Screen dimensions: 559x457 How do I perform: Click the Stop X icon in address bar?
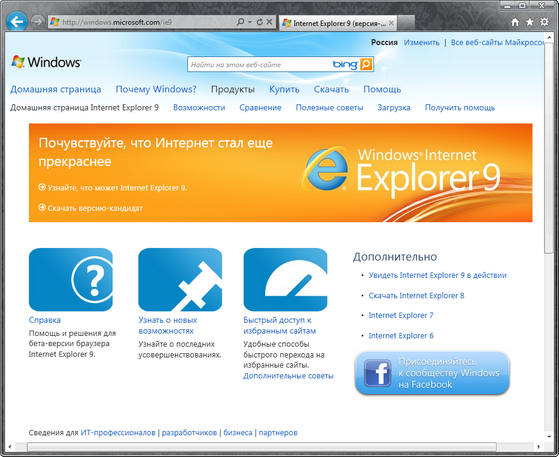pos(269,22)
